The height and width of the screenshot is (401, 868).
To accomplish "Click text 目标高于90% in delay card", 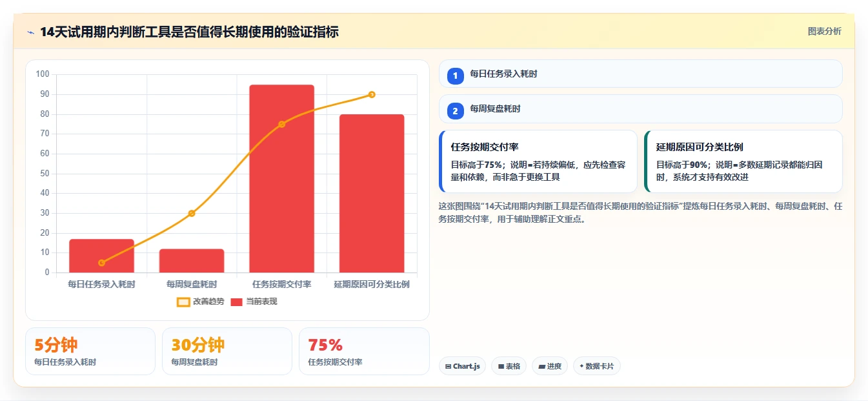I will click(683, 165).
